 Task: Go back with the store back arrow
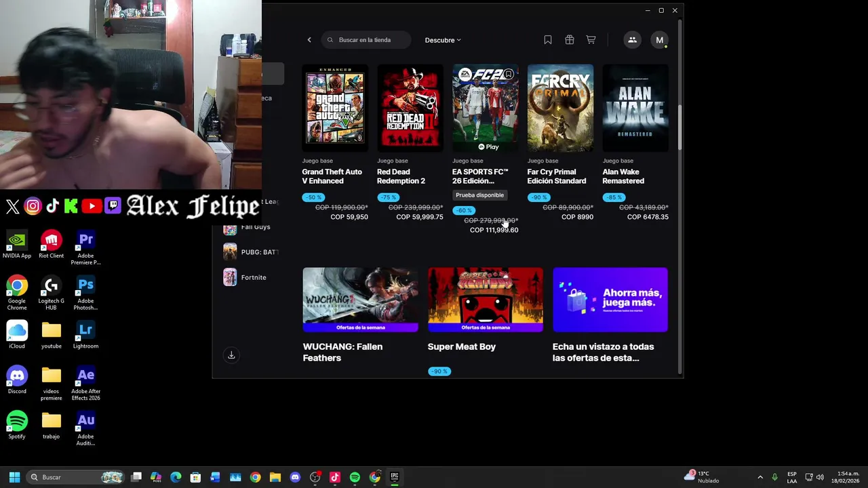click(309, 40)
